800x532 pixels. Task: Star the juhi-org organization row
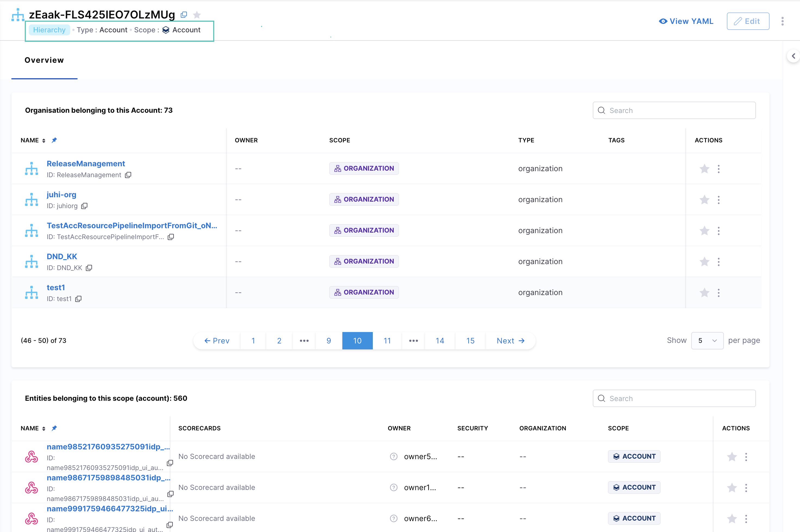(704, 200)
